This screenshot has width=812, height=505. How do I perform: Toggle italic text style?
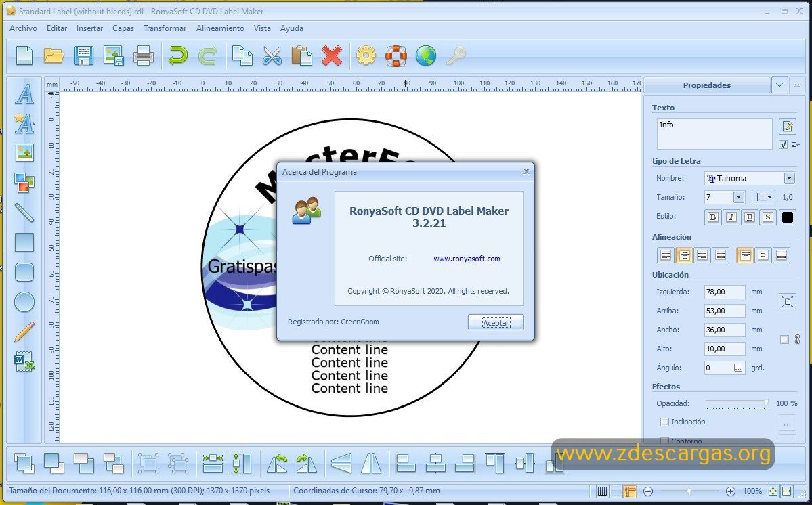tap(731, 217)
